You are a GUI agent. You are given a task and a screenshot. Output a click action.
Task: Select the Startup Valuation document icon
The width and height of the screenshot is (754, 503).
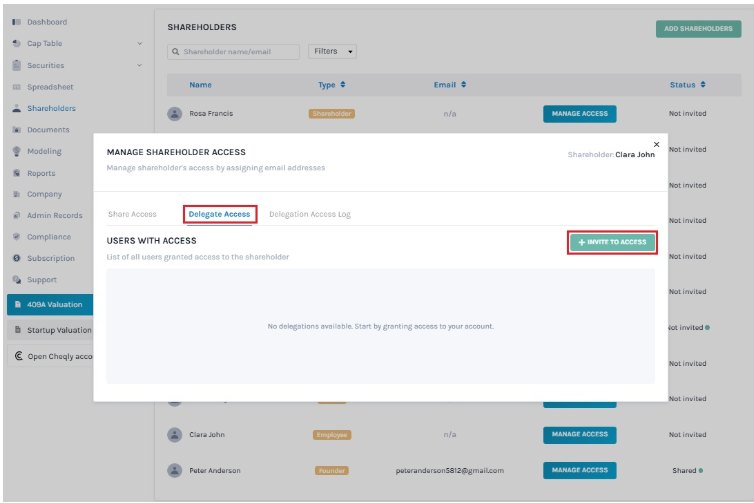click(18, 330)
